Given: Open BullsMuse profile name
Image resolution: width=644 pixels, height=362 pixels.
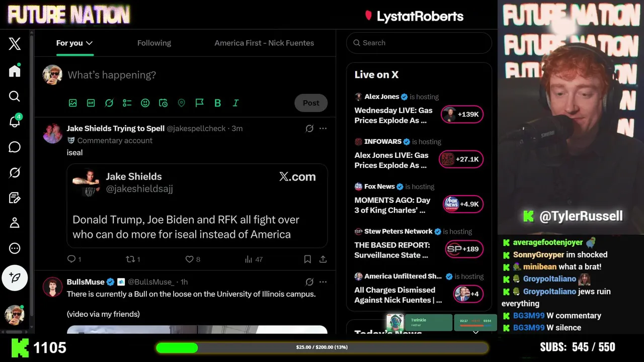Looking at the screenshot, I should pyautogui.click(x=86, y=282).
